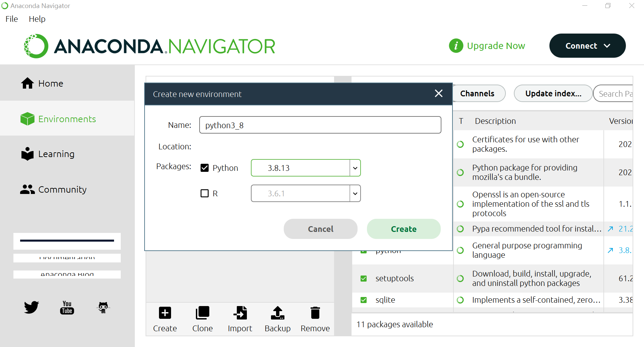
Task: Open Anaconda GitHub icon
Action: [103, 307]
